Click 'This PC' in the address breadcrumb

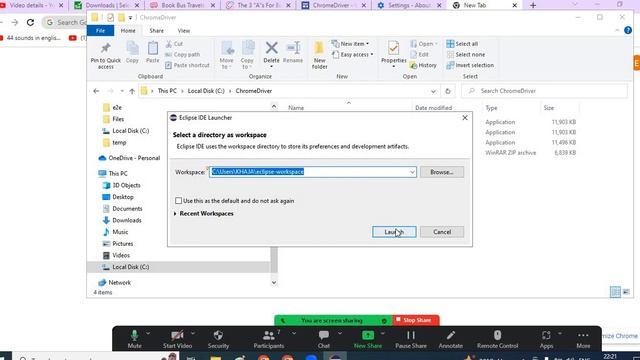(167, 91)
